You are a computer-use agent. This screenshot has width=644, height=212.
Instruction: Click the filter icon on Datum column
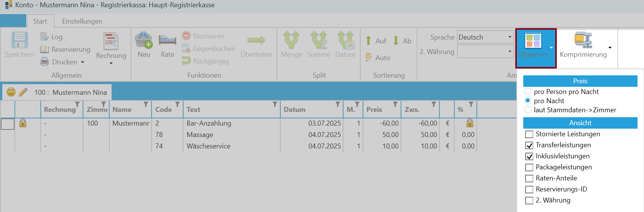(x=338, y=104)
